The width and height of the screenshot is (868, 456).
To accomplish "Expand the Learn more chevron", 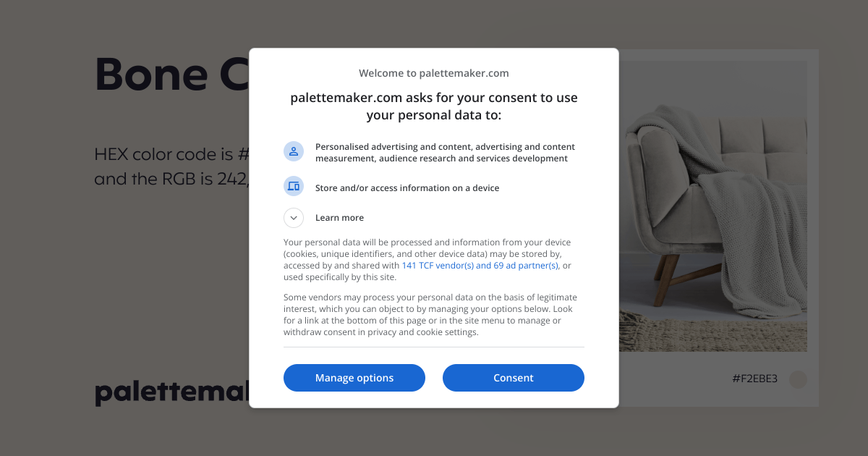I will click(294, 218).
